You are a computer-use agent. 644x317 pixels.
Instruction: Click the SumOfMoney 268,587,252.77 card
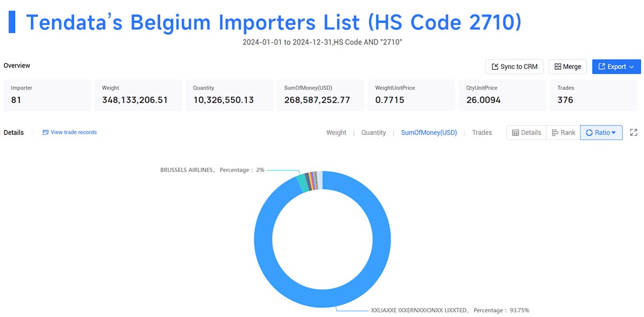coord(320,95)
